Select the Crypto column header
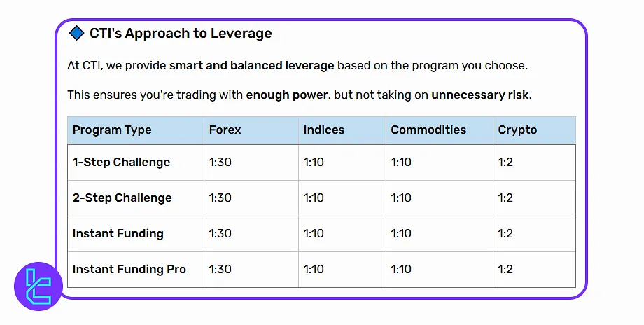Viewport: 644px width, 325px height. pyautogui.click(x=517, y=130)
